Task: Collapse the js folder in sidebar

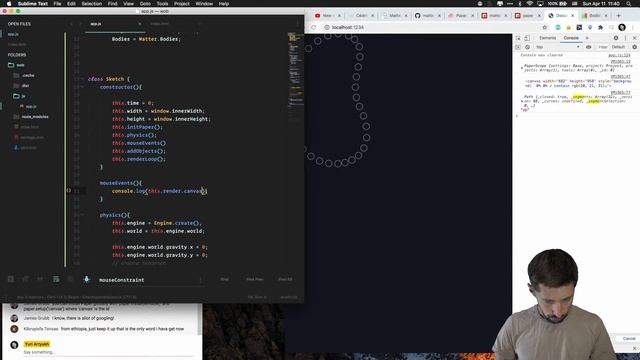Action: click(16, 96)
